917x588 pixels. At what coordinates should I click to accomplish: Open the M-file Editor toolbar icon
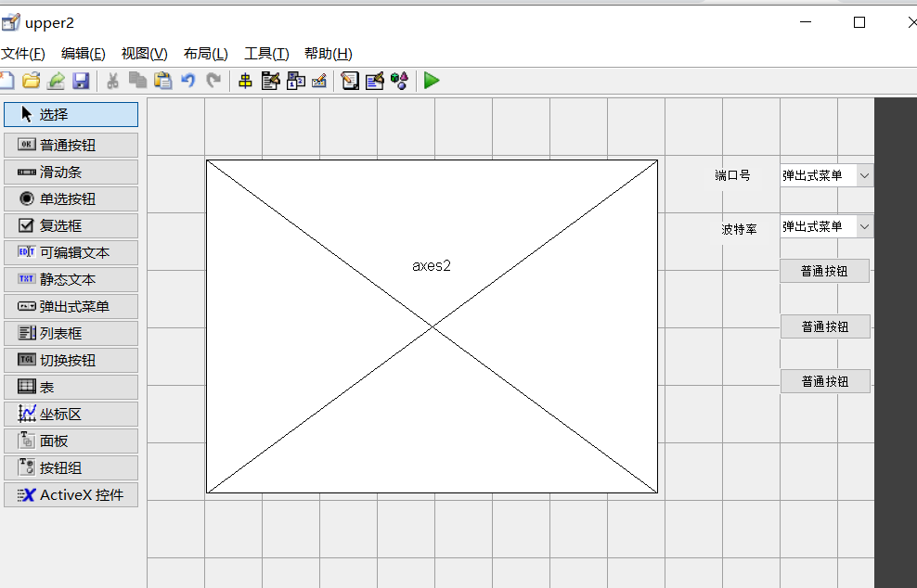(x=350, y=81)
